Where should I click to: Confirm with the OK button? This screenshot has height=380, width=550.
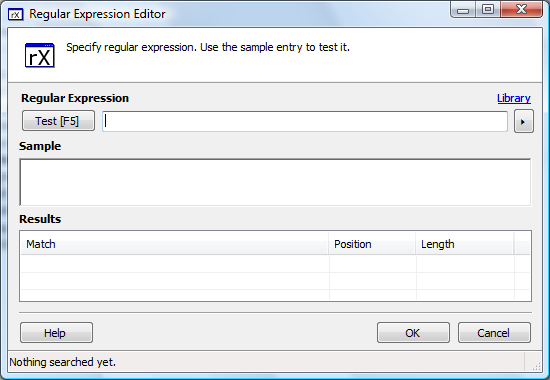[413, 333]
